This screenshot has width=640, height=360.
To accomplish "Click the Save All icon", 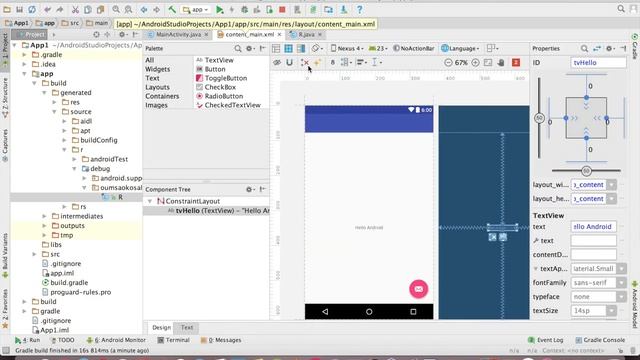I will 19,9.
